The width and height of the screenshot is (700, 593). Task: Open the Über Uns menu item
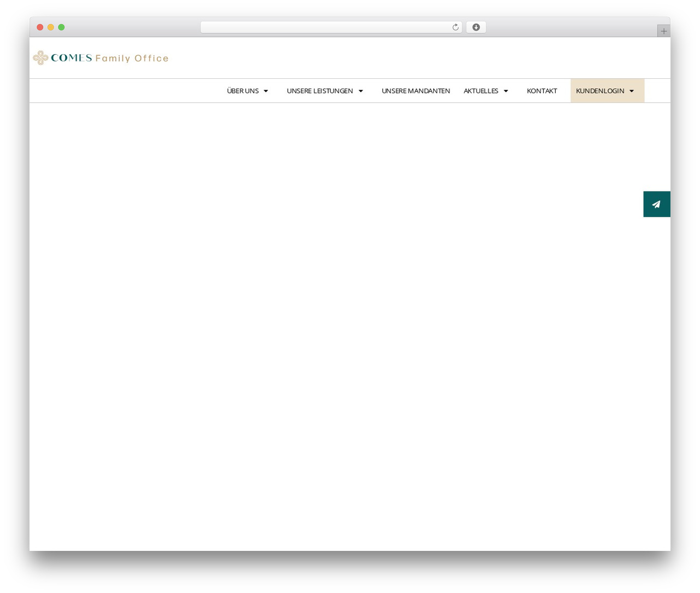tap(243, 91)
